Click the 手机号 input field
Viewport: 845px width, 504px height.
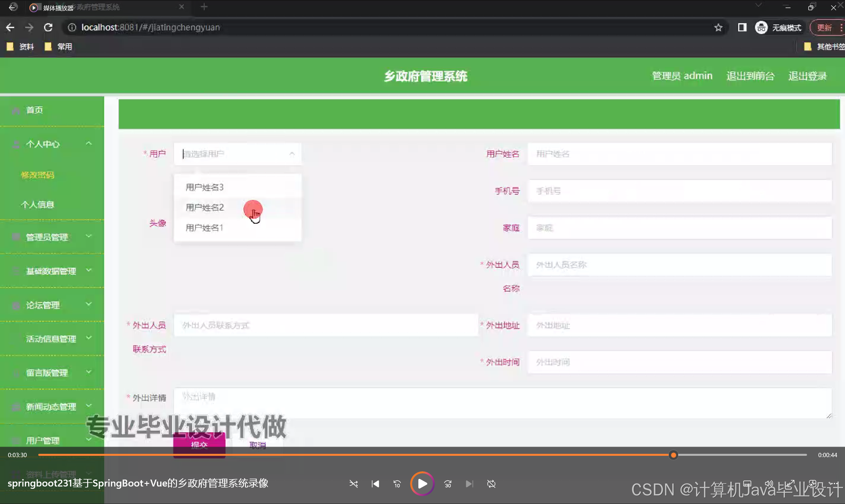click(680, 191)
